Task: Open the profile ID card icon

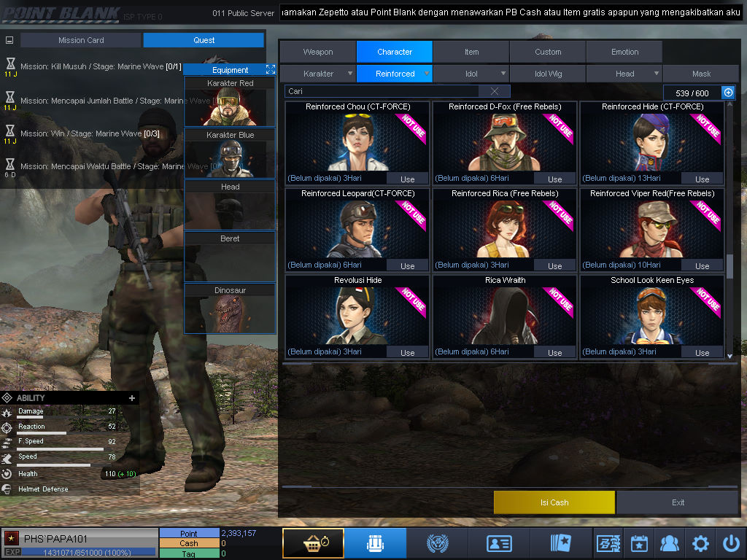Action: (499, 542)
